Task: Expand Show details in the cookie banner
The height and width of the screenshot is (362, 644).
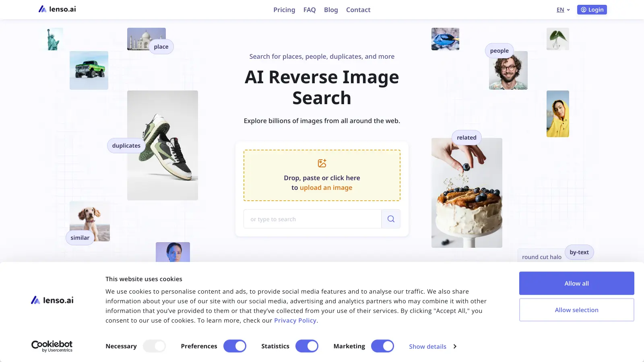Action: tap(427, 346)
